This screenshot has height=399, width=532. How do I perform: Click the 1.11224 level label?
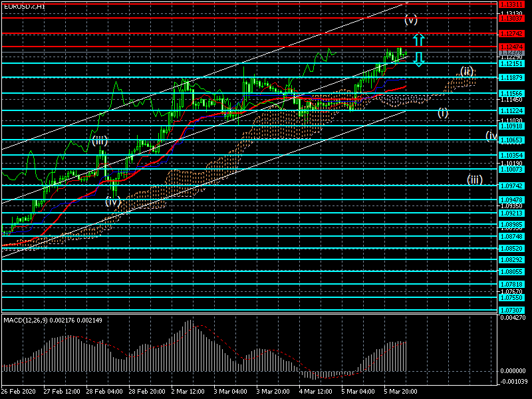click(511, 110)
